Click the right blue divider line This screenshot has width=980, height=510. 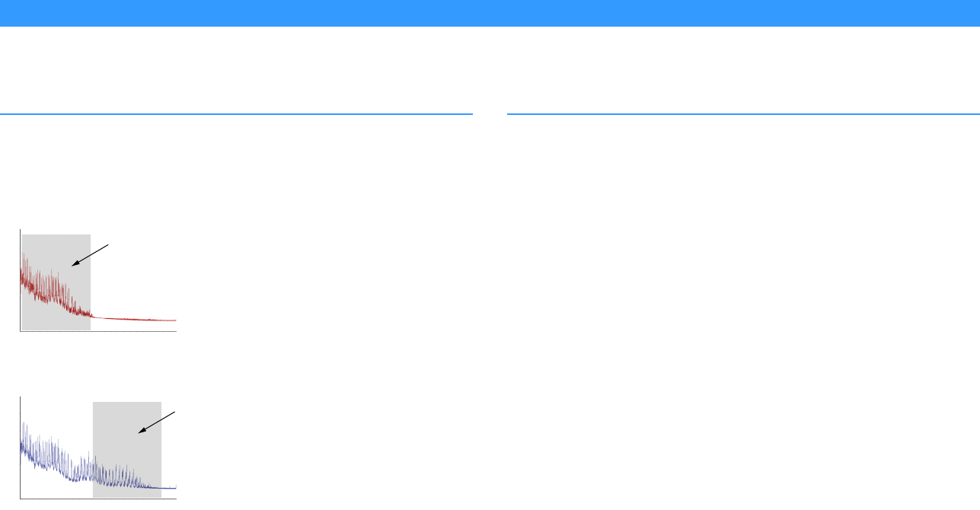pyautogui.click(x=743, y=114)
